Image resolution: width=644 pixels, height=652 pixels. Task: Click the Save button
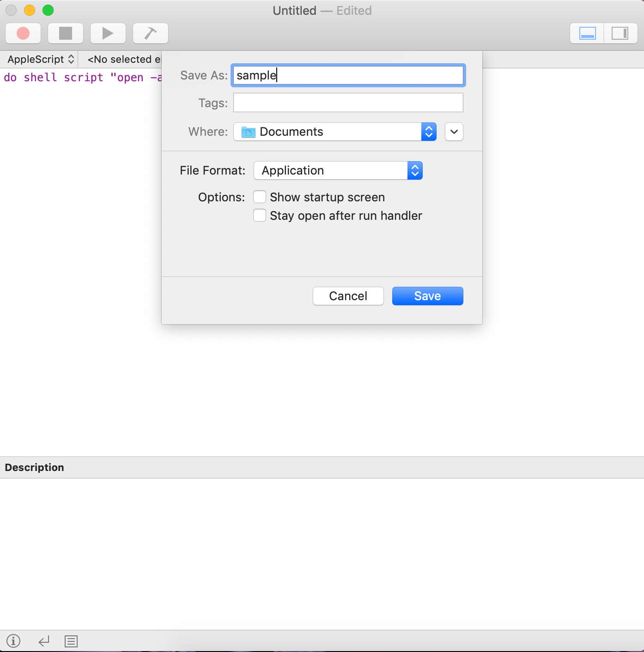pos(428,296)
